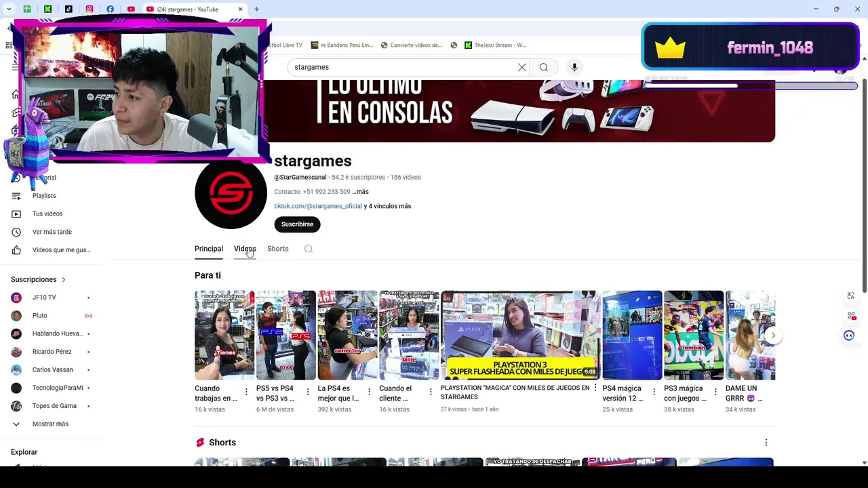Select the Principal channel tab
The image size is (868, 488).
point(209,249)
